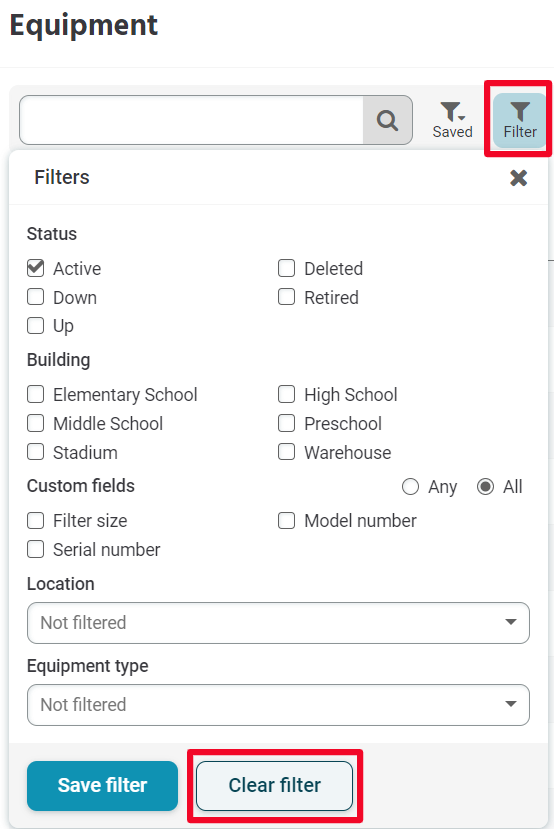Image resolution: width=554 pixels, height=829 pixels.
Task: Open the Saved filters funnel icon
Action: (453, 120)
